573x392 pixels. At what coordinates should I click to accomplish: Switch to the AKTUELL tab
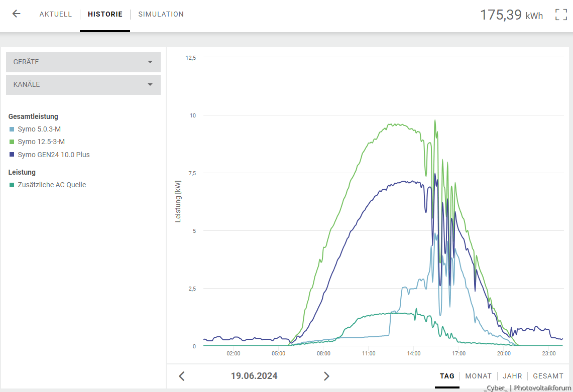pyautogui.click(x=56, y=14)
